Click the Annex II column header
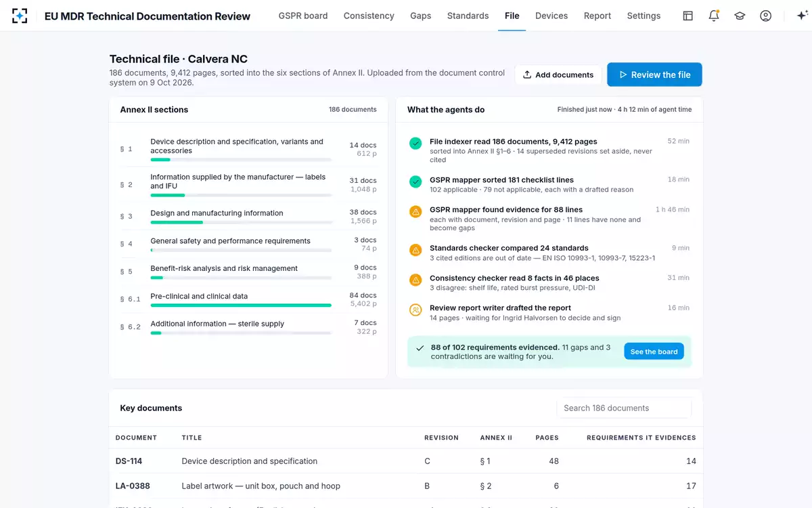 click(x=496, y=438)
